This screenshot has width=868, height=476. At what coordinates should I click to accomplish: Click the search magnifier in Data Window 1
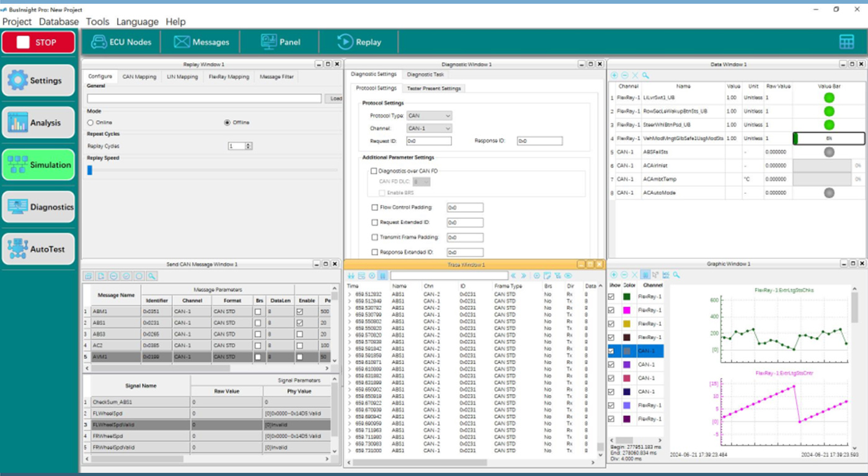click(x=645, y=75)
